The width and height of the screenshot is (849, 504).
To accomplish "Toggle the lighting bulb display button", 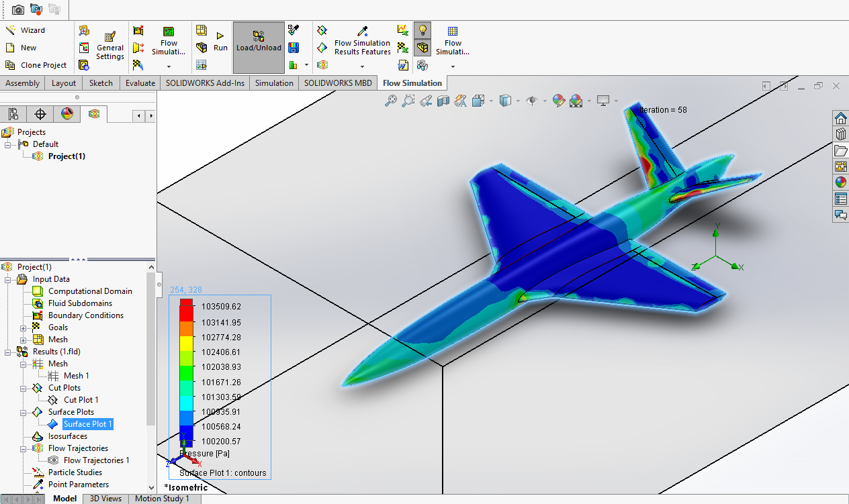I will 422,30.
